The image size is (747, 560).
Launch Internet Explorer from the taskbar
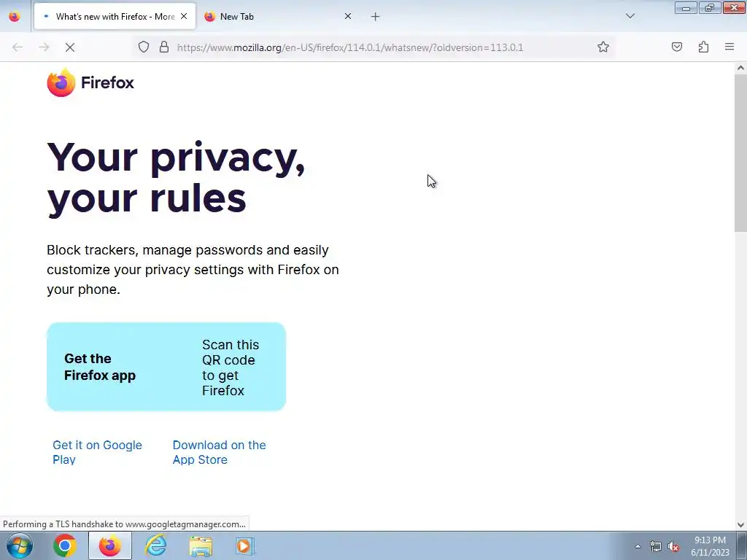[155, 545]
